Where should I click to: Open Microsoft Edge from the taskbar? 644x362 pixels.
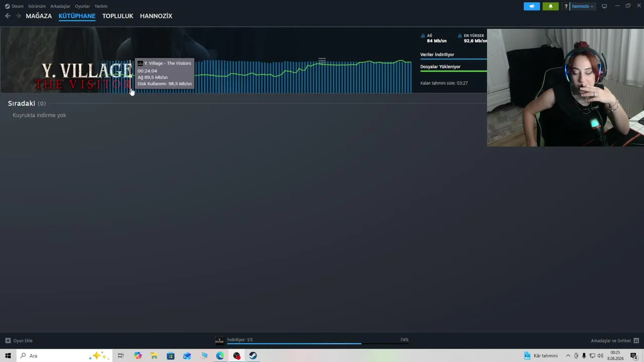pyautogui.click(x=220, y=356)
